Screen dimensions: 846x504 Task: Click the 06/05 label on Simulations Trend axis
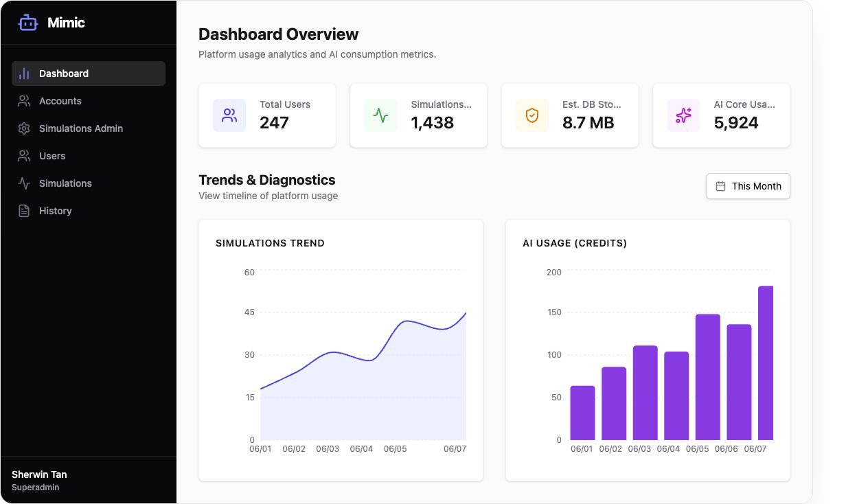tap(396, 449)
